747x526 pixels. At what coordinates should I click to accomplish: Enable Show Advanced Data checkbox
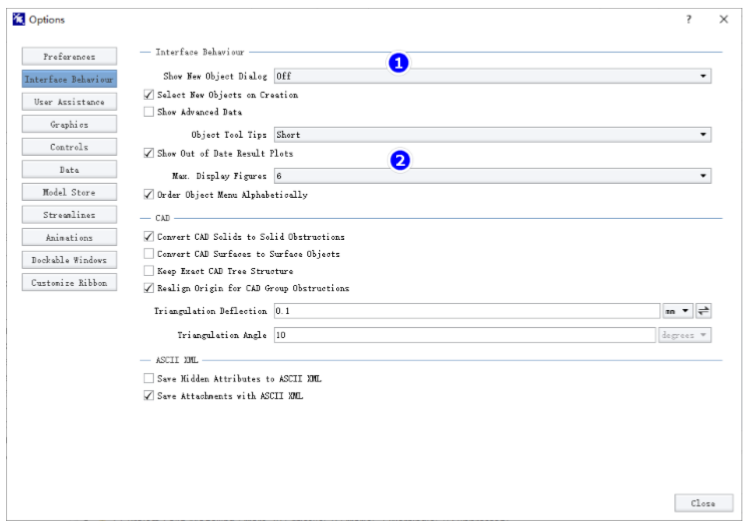tap(149, 112)
